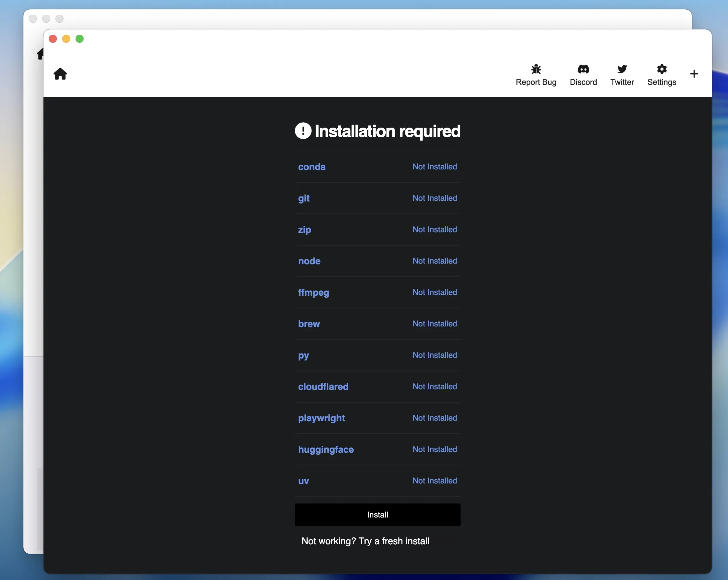Click the Home icon in the navbar
This screenshot has width=728, height=580.
(x=60, y=74)
